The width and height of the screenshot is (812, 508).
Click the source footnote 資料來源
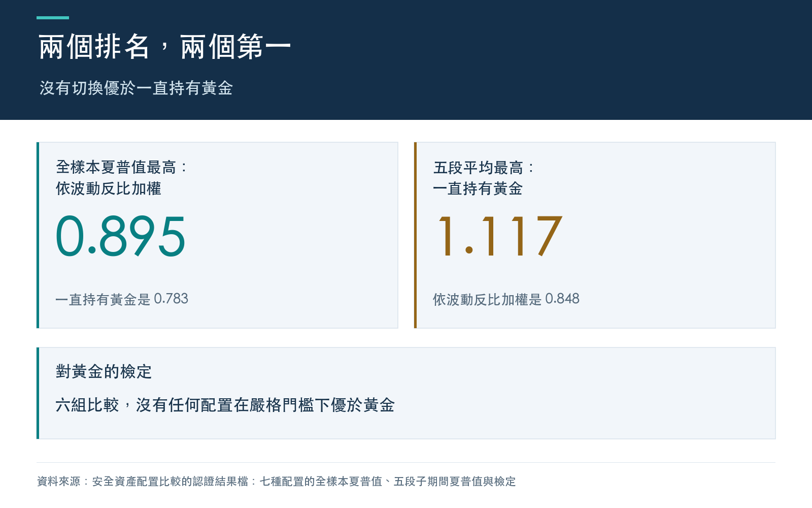click(x=277, y=481)
